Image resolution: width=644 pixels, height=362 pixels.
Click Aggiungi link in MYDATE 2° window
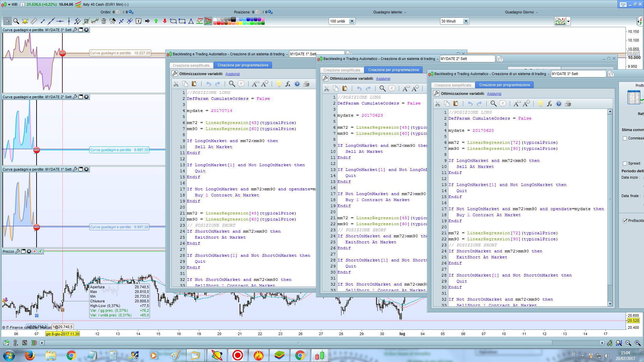[383, 79]
